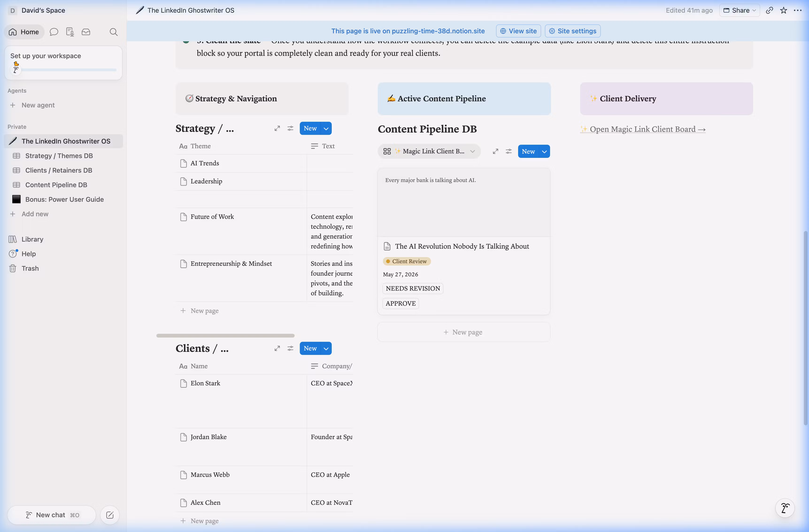
Task: Click the plus icon next to New agent
Action: 13,105
